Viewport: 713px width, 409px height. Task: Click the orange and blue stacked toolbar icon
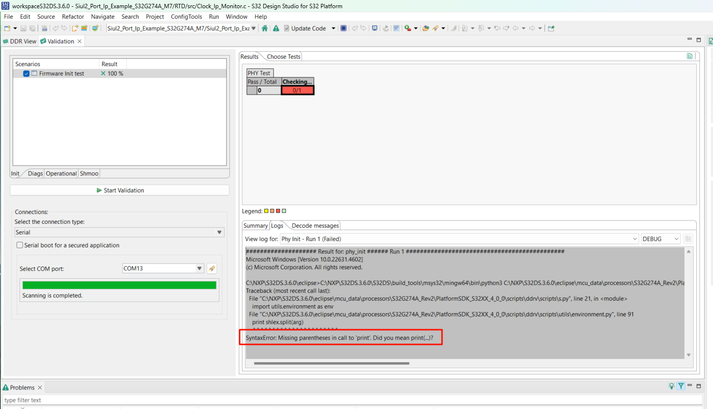84,28
